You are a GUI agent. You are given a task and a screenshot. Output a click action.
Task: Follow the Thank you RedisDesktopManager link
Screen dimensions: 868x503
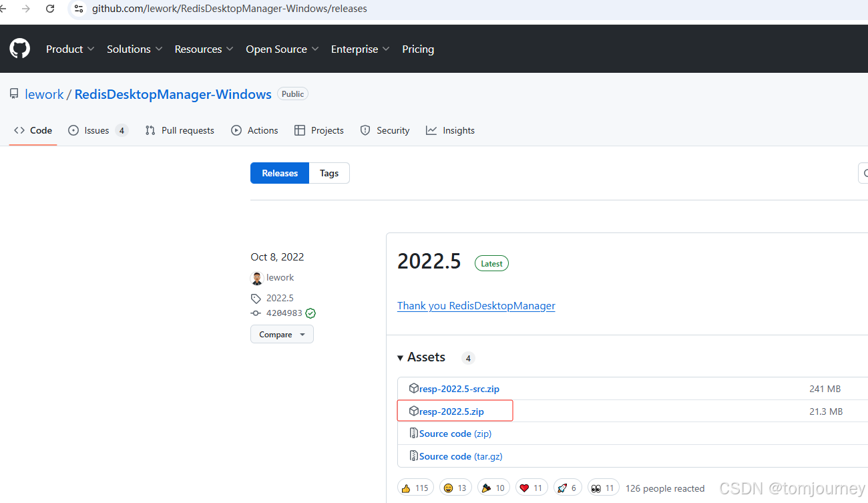(x=476, y=305)
